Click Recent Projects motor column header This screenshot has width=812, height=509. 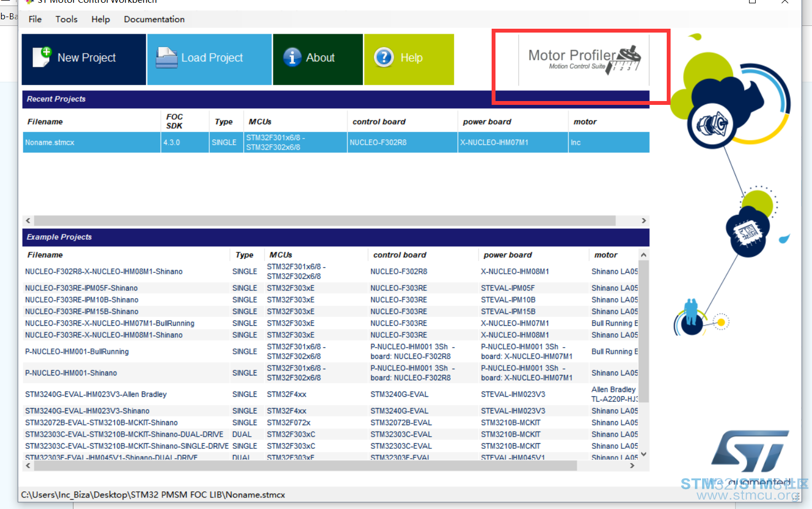(x=585, y=121)
